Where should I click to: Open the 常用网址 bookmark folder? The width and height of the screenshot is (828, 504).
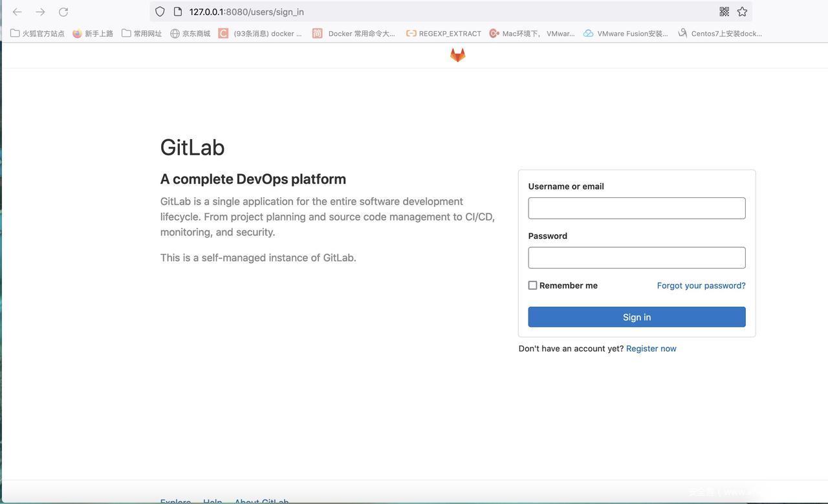pos(142,33)
